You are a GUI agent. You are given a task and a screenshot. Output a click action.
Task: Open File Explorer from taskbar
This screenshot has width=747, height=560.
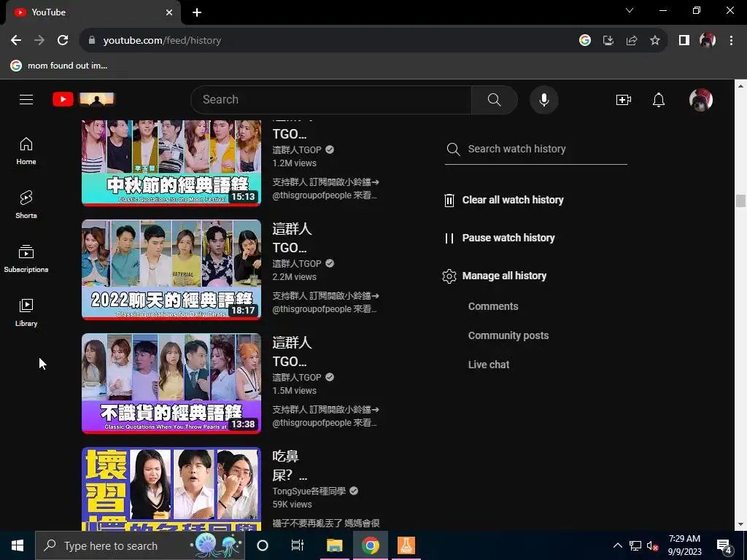tap(334, 545)
